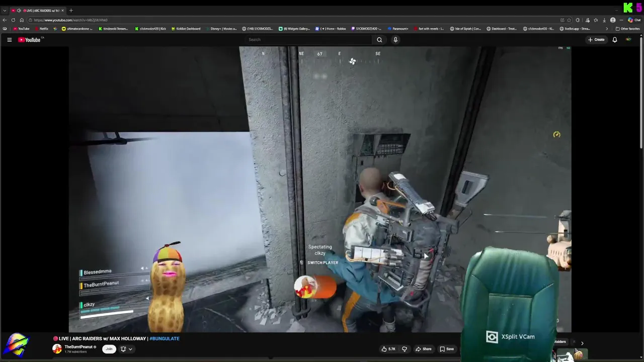Open the tab search dropdown

[5, 11]
